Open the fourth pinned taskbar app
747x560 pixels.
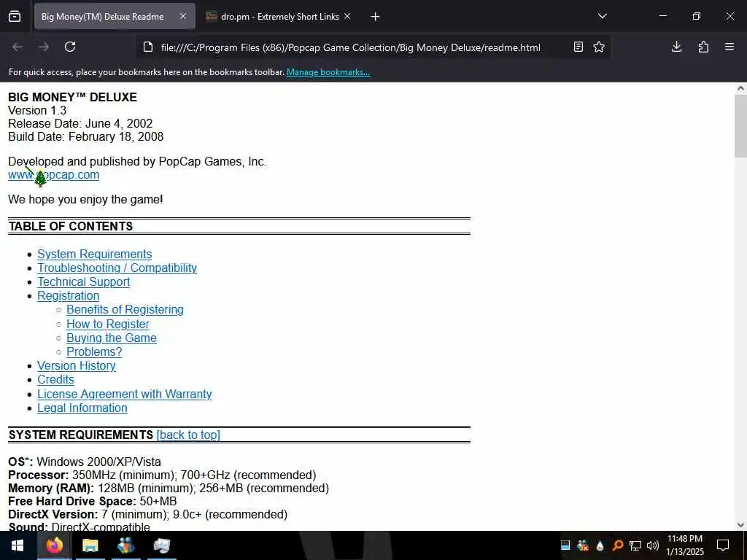(161, 545)
